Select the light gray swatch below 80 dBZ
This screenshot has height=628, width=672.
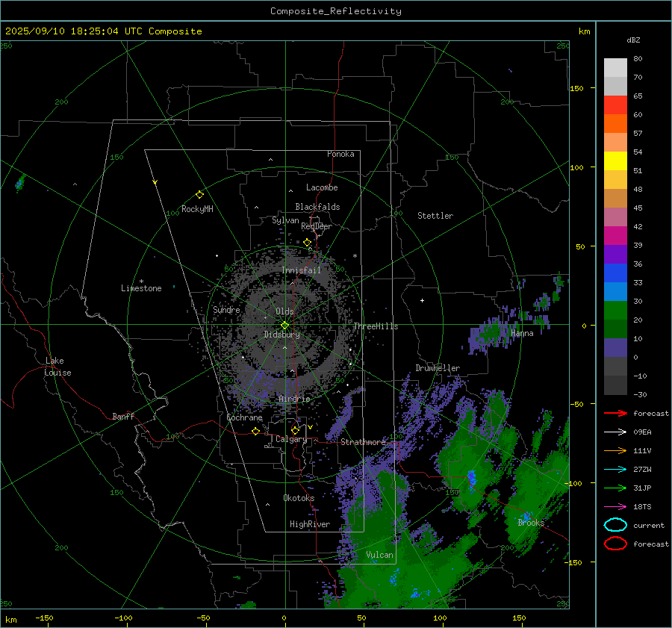point(615,68)
